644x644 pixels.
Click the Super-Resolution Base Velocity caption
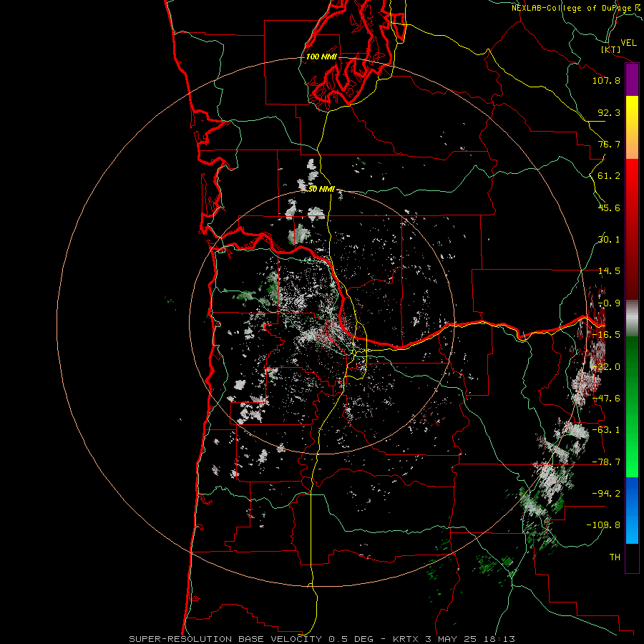pyautogui.click(x=321, y=639)
